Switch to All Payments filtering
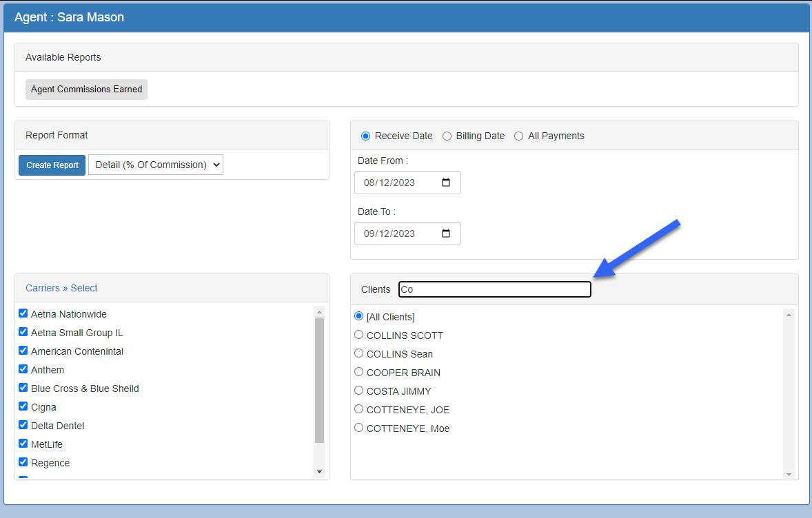 [x=518, y=136]
